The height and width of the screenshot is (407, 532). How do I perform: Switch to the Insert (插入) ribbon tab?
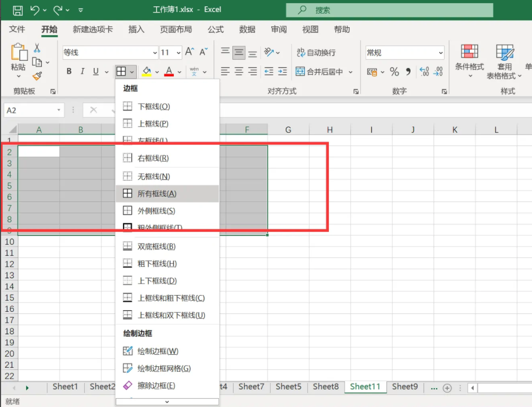(x=136, y=29)
